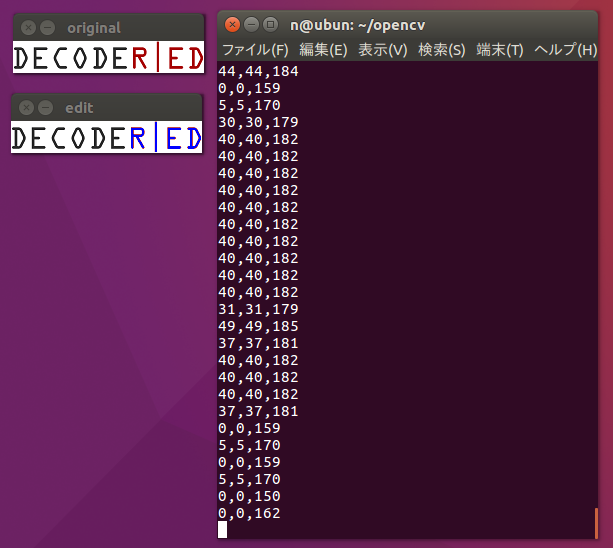Close the terminal window with the red button

coord(233,24)
